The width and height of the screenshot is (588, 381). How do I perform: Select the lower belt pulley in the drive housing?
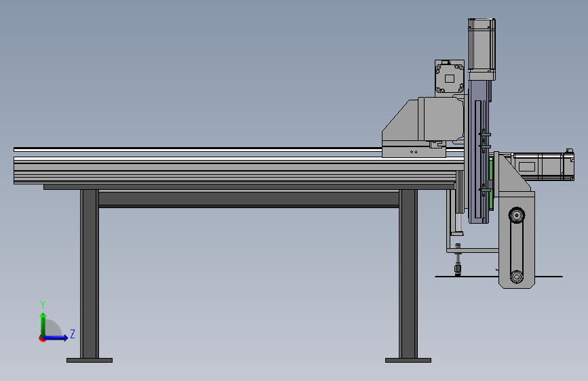click(517, 277)
